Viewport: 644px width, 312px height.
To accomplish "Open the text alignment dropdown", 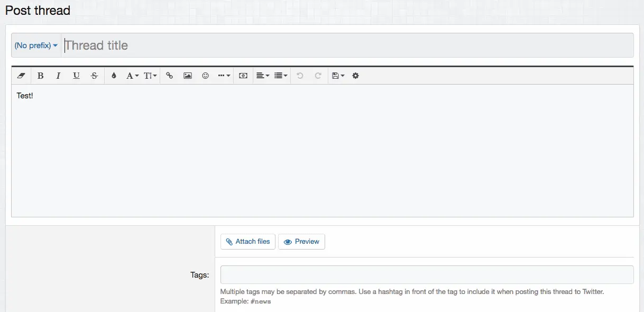I will [x=263, y=76].
